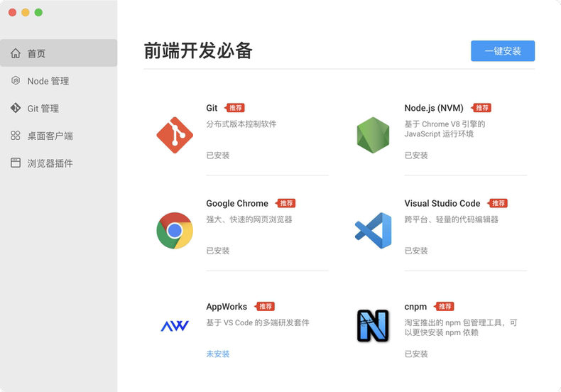Click the 推荐 tag beside cnpm
The width and height of the screenshot is (561, 392).
(444, 307)
